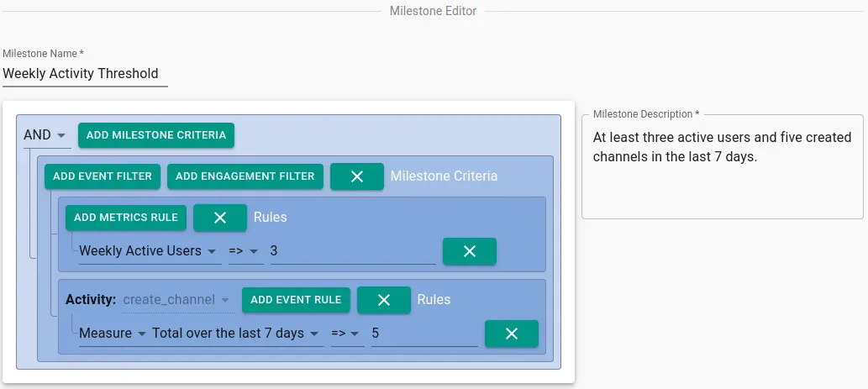Open the Total over the last 7 days dropdown
868x389 pixels.
click(236, 334)
